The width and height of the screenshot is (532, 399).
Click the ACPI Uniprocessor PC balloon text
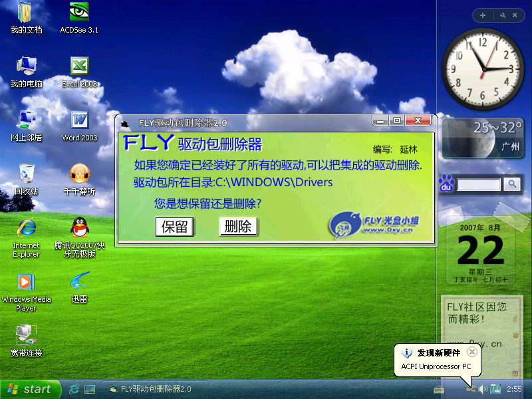[436, 366]
